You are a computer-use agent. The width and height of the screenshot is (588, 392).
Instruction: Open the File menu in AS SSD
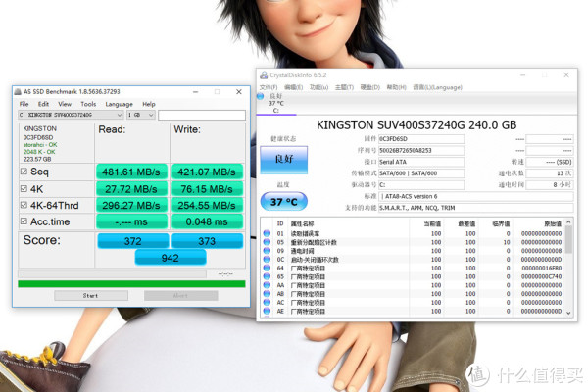(24, 104)
